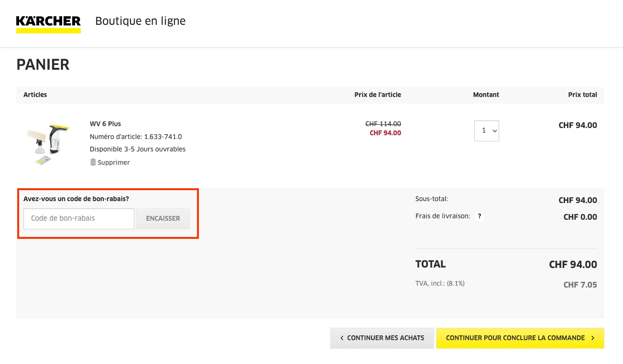Click the Articles column header
Viewport: 623px width, 364px height.
[35, 95]
